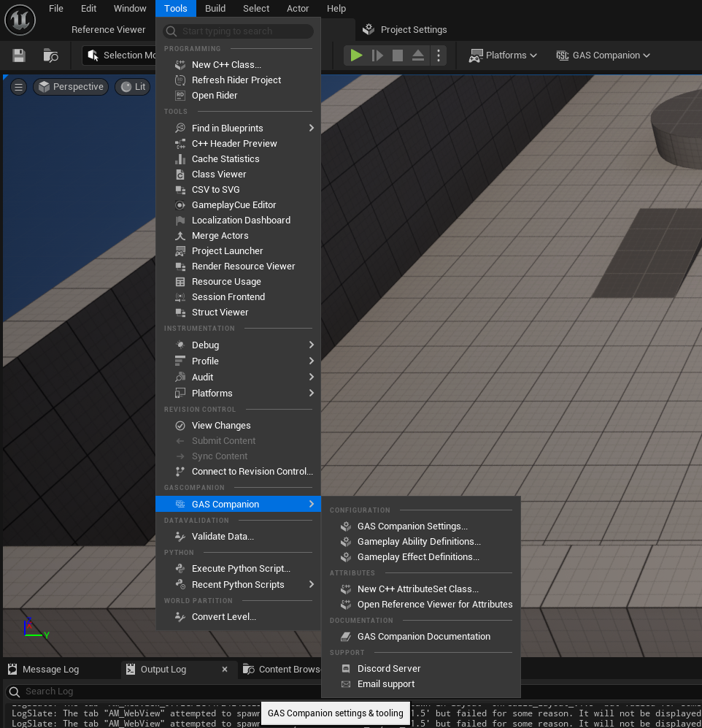Image resolution: width=702 pixels, height=728 pixels.
Task: Click the Stop simulation square button
Action: [398, 55]
